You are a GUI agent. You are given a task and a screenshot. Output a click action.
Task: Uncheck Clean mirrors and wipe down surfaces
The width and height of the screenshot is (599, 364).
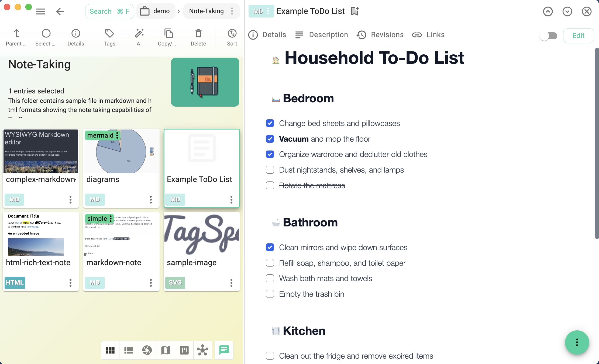point(270,247)
